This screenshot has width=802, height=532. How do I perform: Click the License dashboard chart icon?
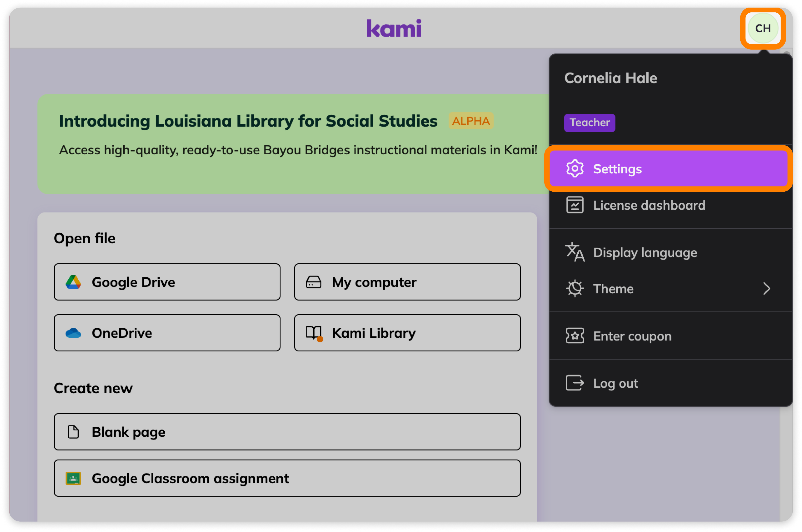[x=575, y=205]
